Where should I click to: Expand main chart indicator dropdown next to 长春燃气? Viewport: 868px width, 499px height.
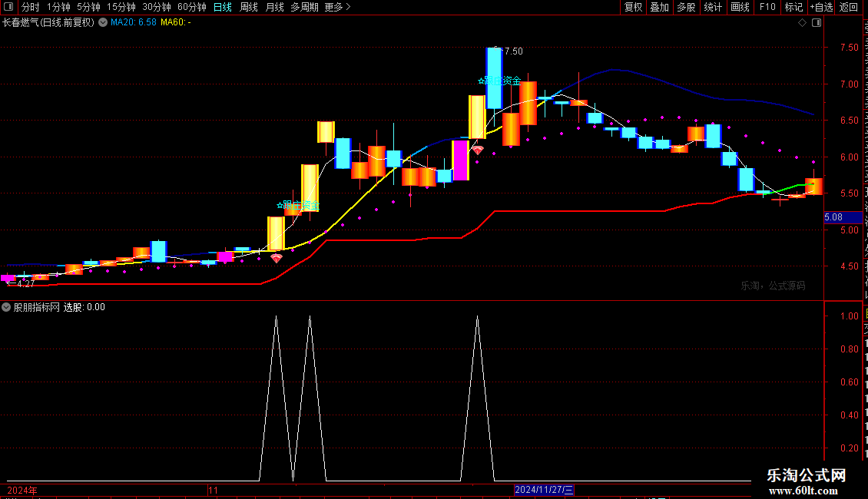[x=103, y=22]
